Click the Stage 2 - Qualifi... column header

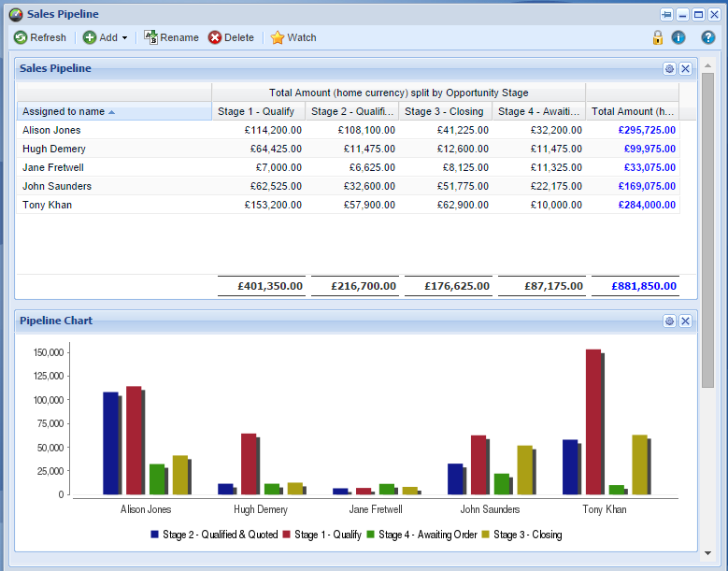point(352,111)
